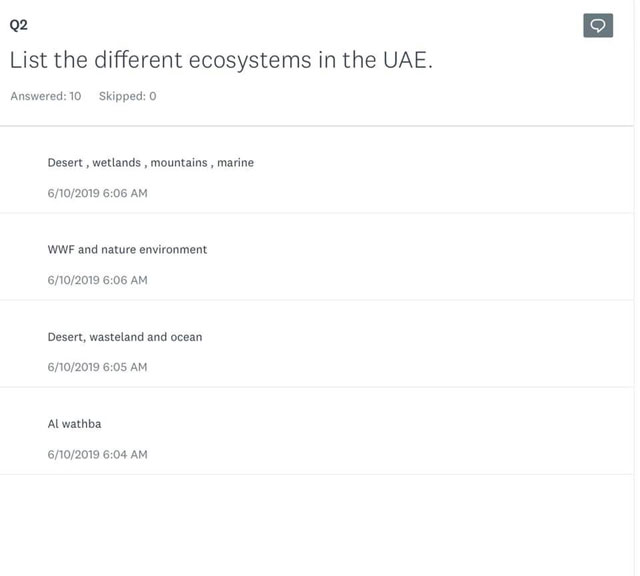Click the Skipped: 0 count
The image size is (640, 576).
pyautogui.click(x=127, y=96)
